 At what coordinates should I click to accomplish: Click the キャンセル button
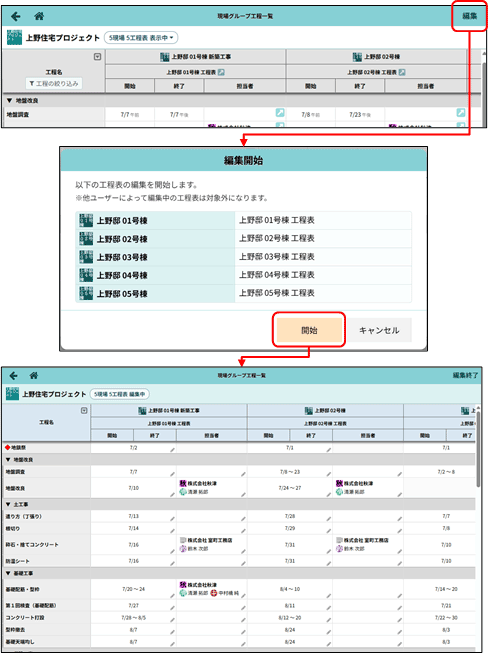pyautogui.click(x=379, y=330)
